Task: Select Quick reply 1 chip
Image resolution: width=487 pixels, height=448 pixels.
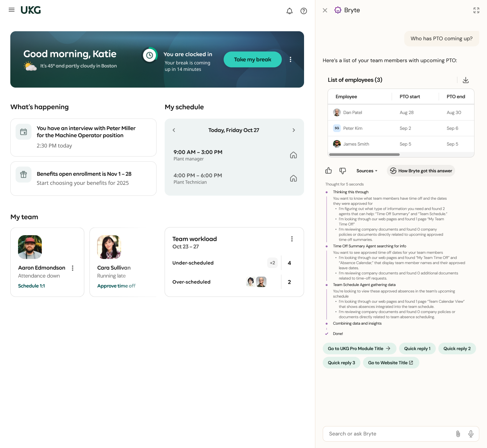Action: click(417, 348)
